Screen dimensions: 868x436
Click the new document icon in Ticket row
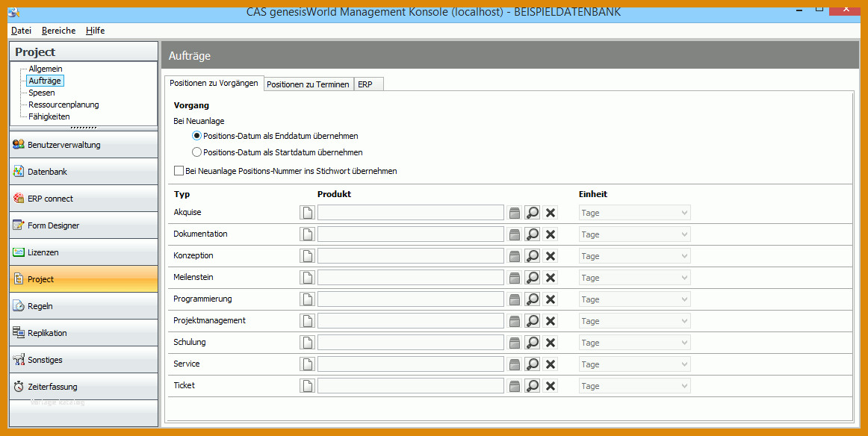tap(307, 386)
